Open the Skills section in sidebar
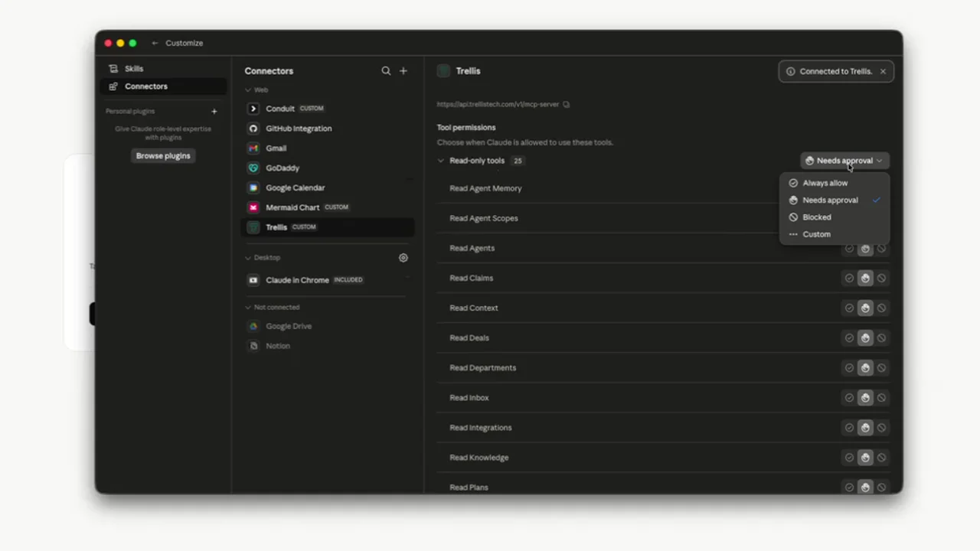Image resolution: width=980 pixels, height=551 pixels. pyautogui.click(x=163, y=69)
